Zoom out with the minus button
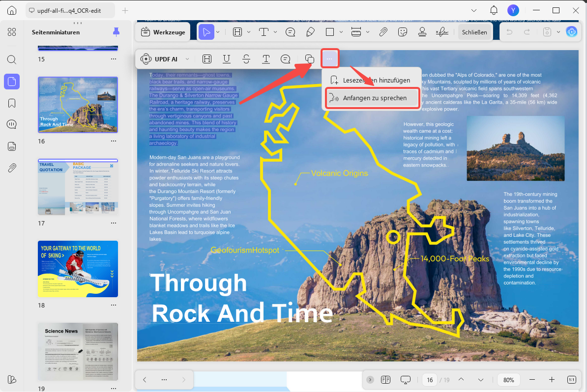 point(532,380)
